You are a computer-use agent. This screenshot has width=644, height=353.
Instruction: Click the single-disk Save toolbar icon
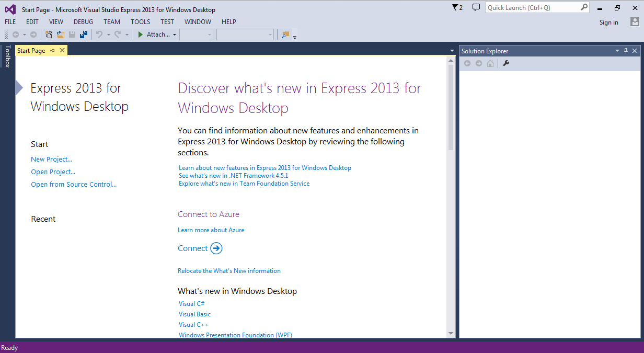pos(72,35)
